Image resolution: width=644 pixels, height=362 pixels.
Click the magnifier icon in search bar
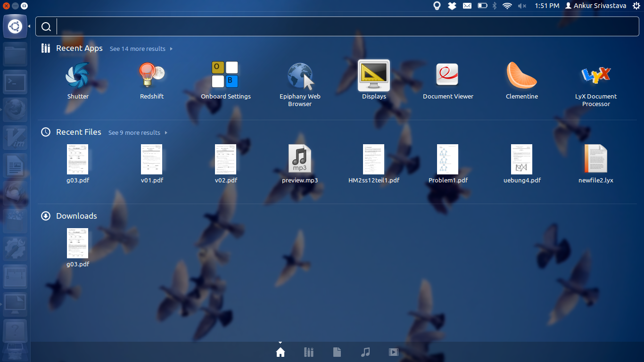(x=46, y=27)
